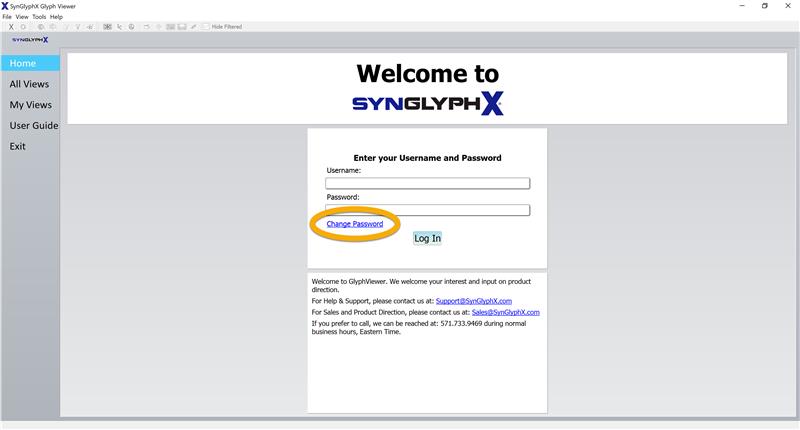The image size is (800, 430).
Task: Minimize the Glyph Viewer window
Action: [x=742, y=6]
